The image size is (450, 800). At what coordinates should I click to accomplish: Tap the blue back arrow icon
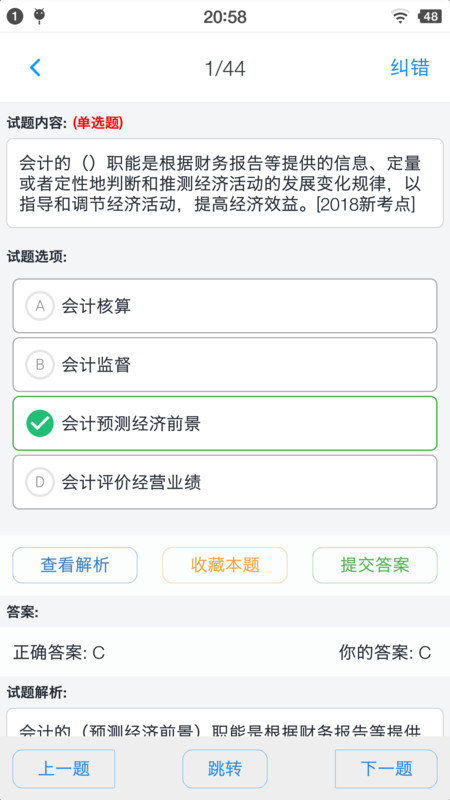[35, 67]
